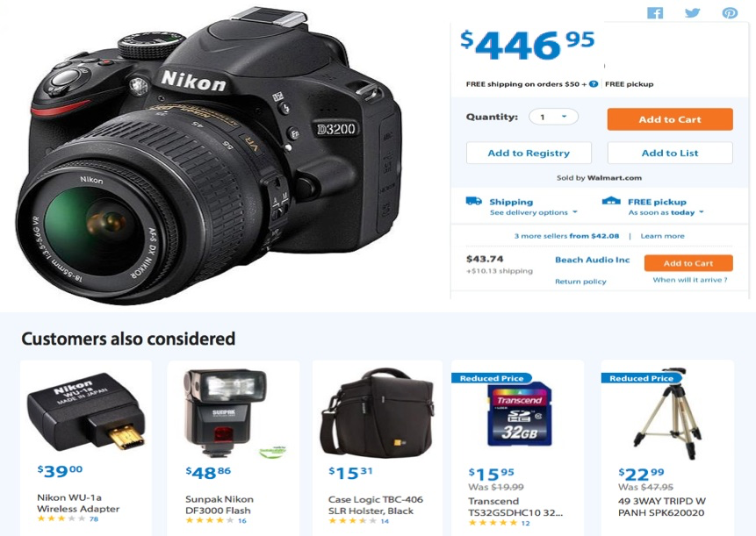Image resolution: width=756 pixels, height=536 pixels.
Task: Click the Add to Registry button
Action: 529,154
